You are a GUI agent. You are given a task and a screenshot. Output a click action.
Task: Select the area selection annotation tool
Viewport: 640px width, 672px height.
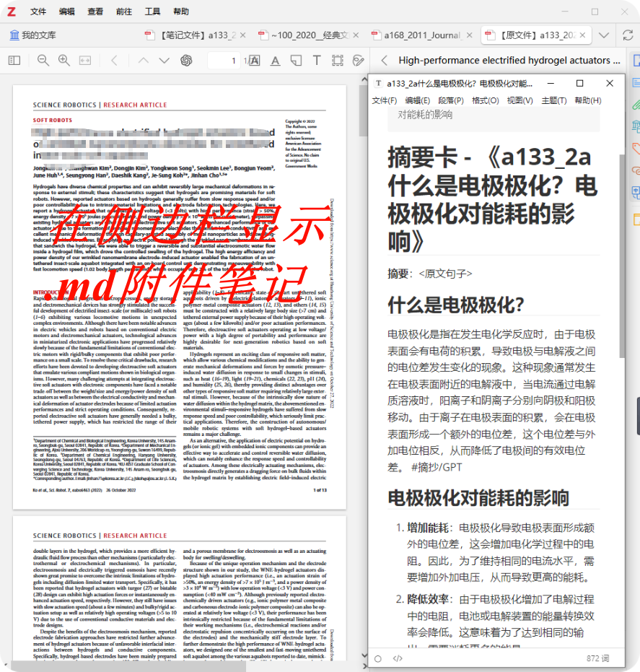coord(338,61)
